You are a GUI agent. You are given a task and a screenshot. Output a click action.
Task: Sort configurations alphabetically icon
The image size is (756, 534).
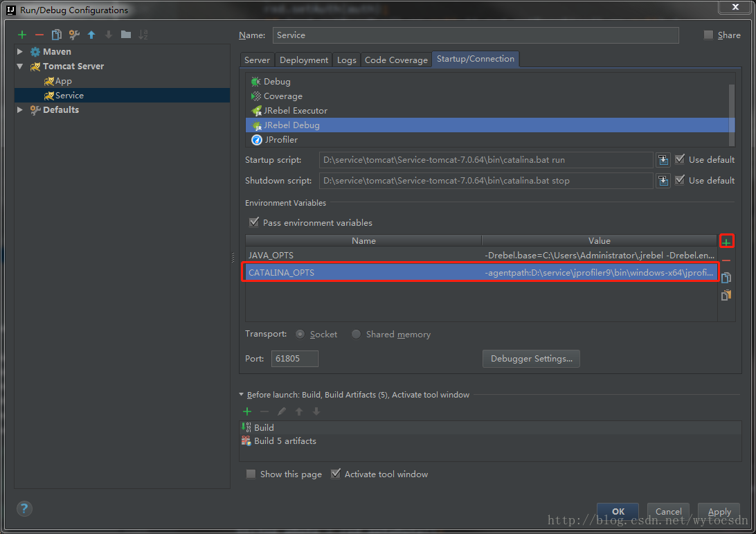143,35
